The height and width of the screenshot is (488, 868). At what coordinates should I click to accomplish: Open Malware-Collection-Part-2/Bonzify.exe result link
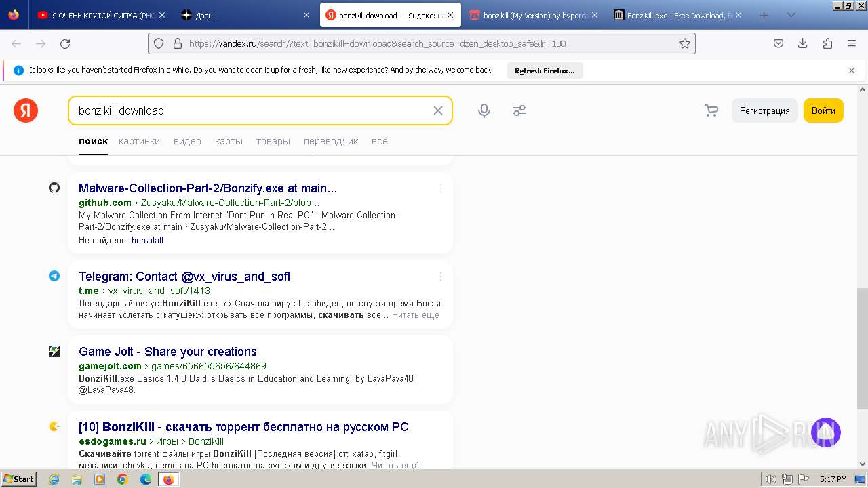coord(208,188)
